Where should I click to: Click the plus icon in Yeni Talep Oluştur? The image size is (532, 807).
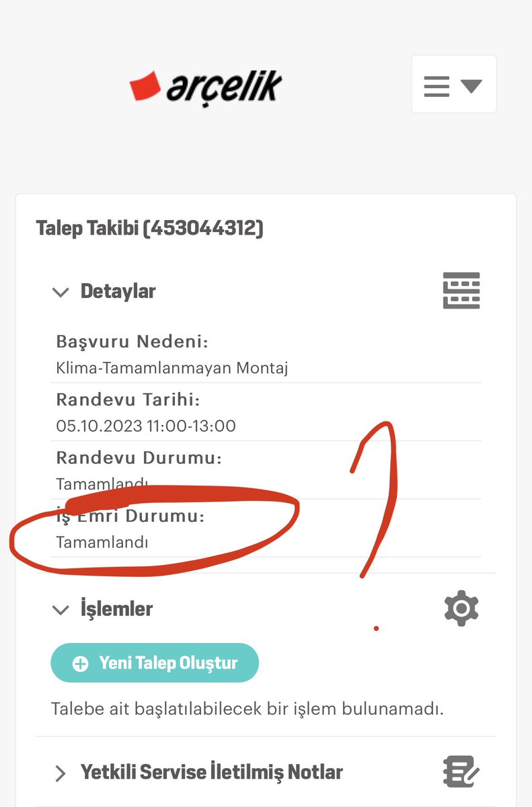tap(80, 664)
